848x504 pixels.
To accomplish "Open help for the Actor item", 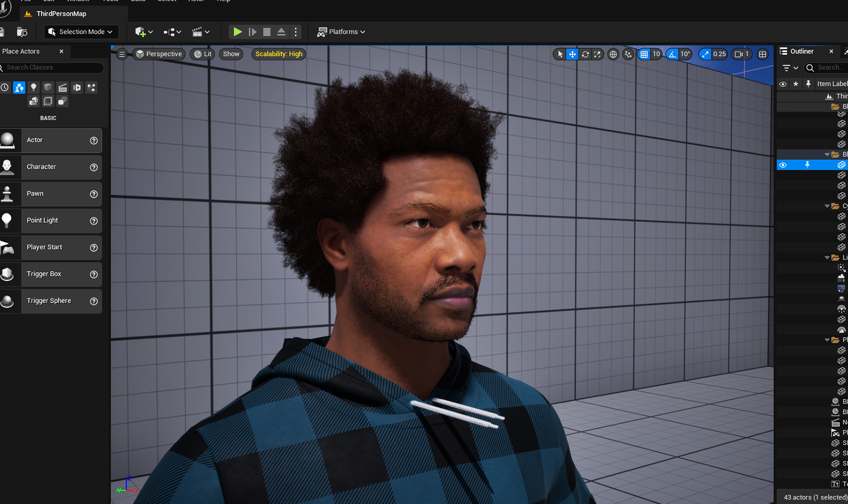I will click(94, 141).
